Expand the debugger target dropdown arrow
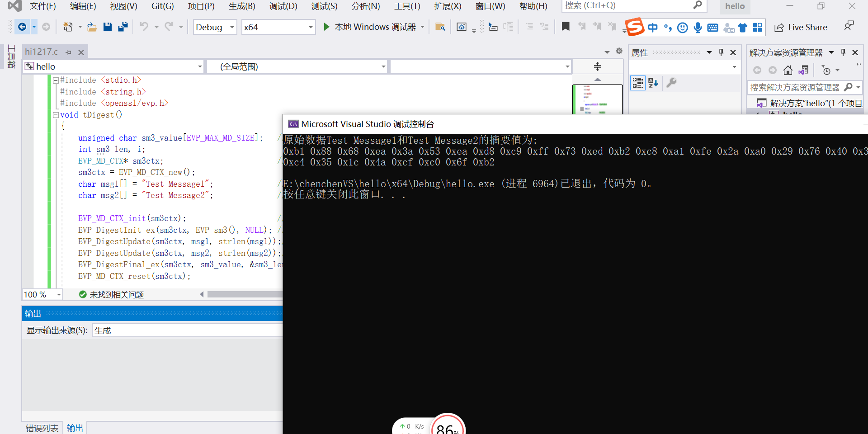 pos(423,27)
